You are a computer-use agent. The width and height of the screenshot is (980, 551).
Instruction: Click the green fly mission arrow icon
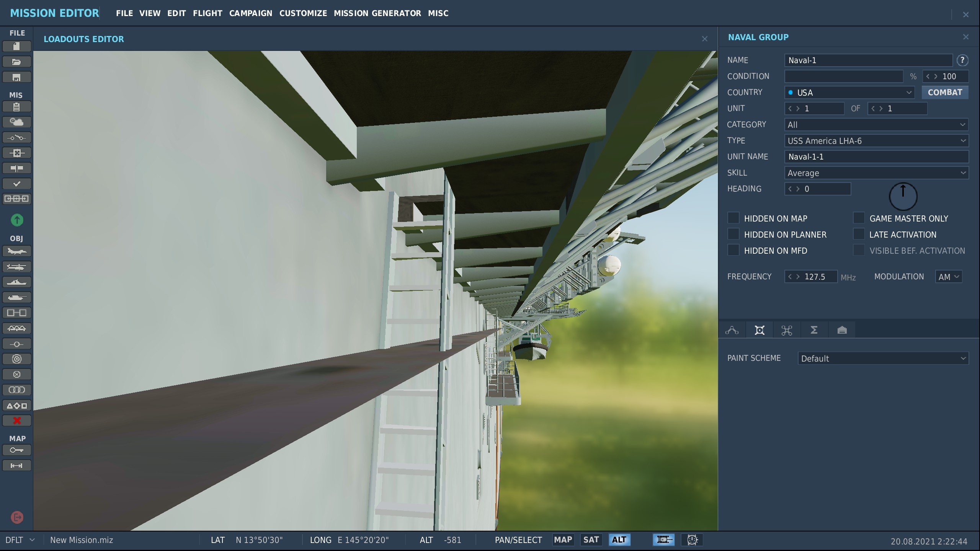point(17,220)
